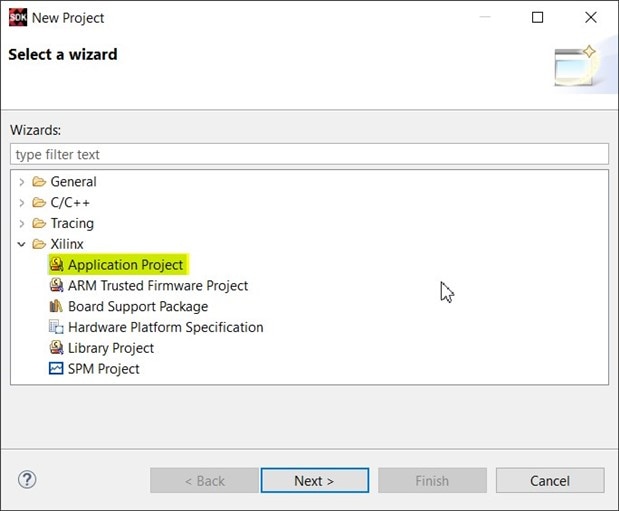Select the Library Project wizard
Screen dimensions: 619x511
(x=111, y=348)
